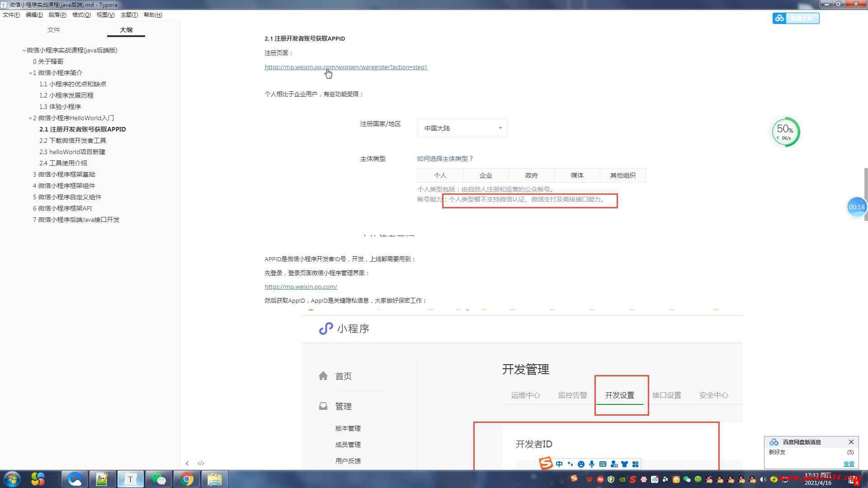Viewport: 868px width, 488px height.
Task: Jump to 2.3 helloWorld项目新建
Action: pyautogui.click(x=72, y=152)
